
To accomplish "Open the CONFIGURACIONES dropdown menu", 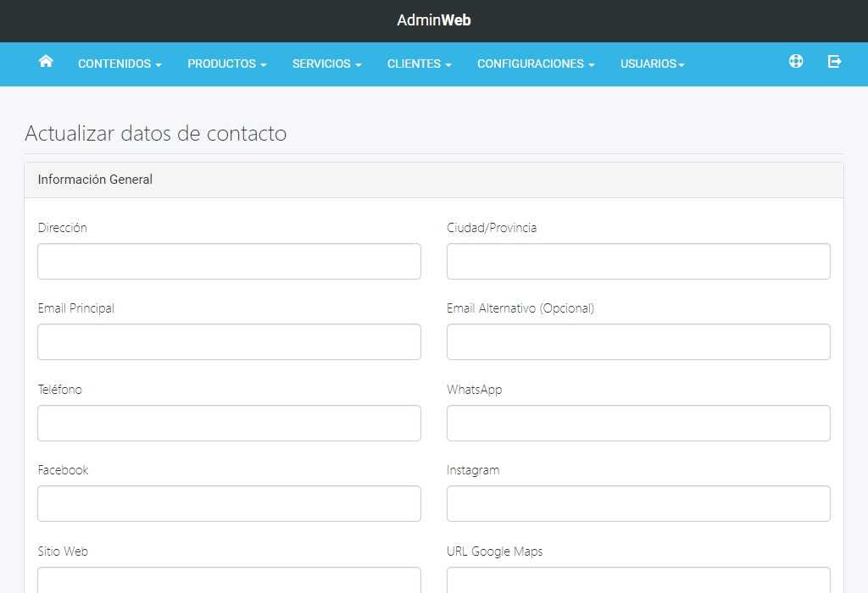I will pyautogui.click(x=535, y=64).
